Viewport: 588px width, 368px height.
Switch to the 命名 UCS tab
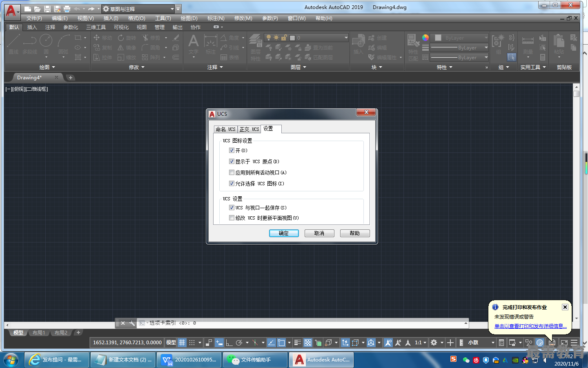(x=226, y=129)
